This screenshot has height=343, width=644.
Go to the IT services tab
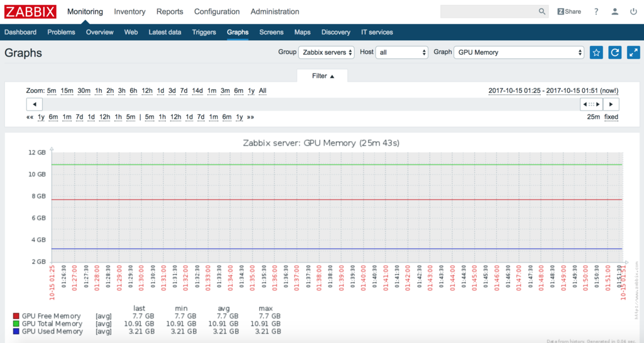click(377, 32)
